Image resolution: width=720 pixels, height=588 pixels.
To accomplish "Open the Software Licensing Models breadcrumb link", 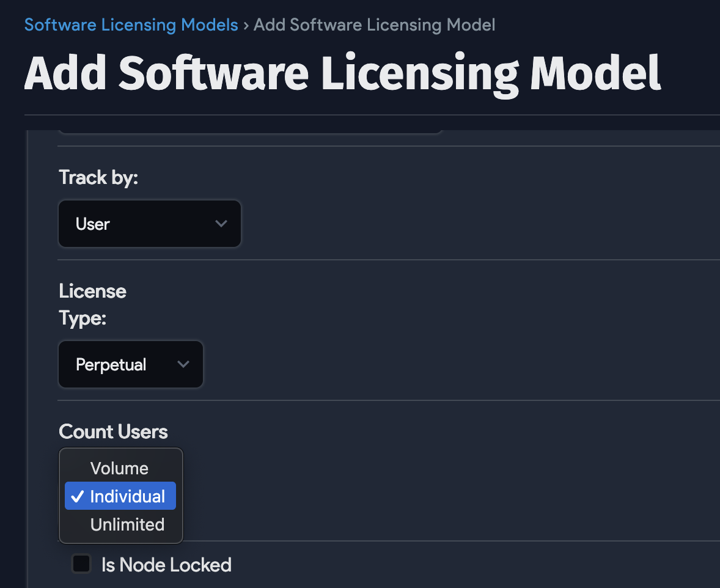I will (x=131, y=25).
